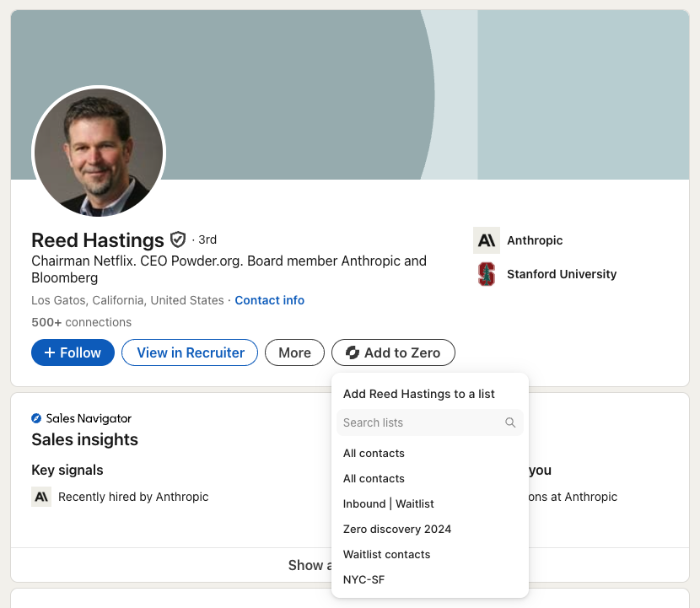Image resolution: width=700 pixels, height=608 pixels.
Task: Click Anthropic logo beside Recently hired
Action: (41, 497)
